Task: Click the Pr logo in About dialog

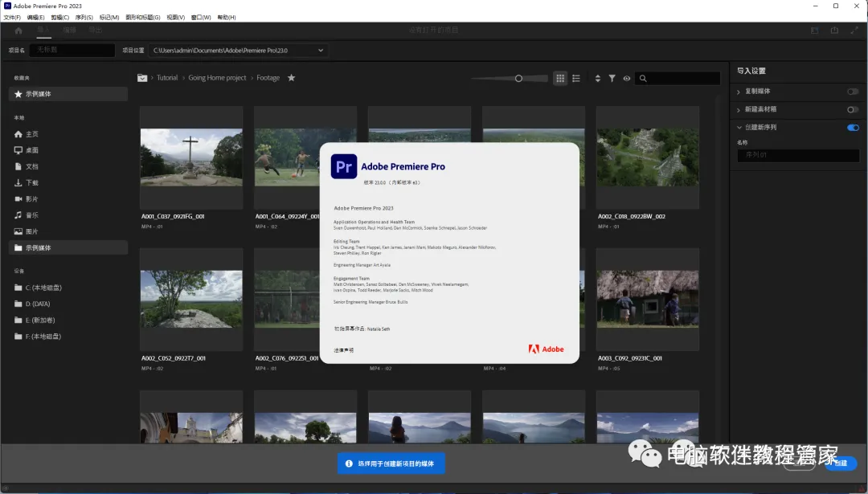Action: coord(344,166)
